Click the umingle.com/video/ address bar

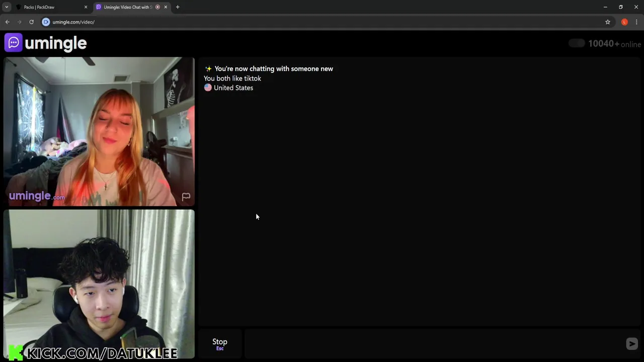pos(322,22)
